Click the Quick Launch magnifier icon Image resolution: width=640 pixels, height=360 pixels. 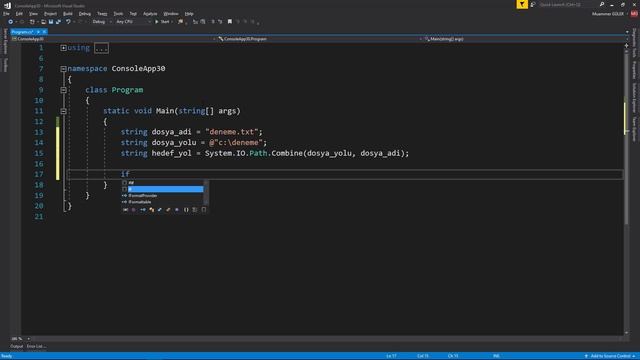click(x=602, y=4)
